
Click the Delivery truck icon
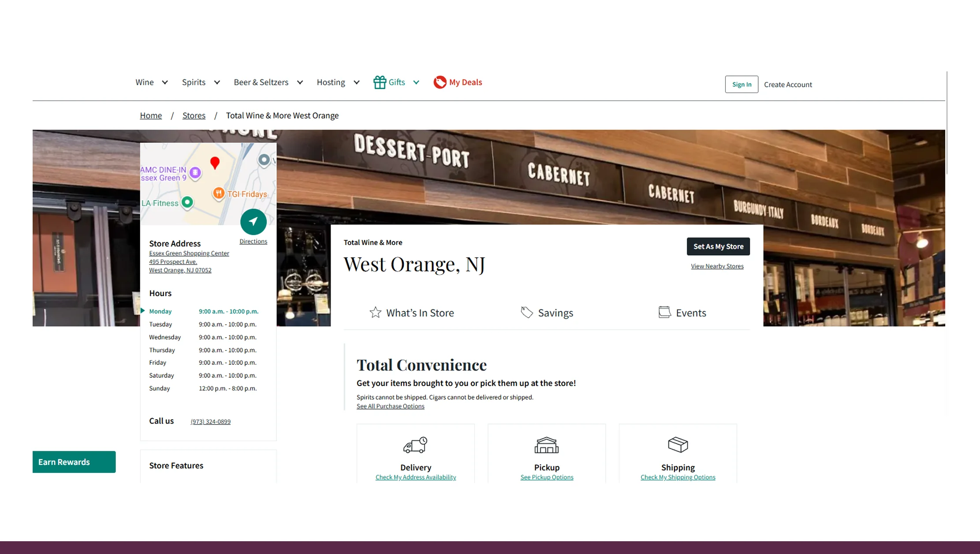[415, 445]
